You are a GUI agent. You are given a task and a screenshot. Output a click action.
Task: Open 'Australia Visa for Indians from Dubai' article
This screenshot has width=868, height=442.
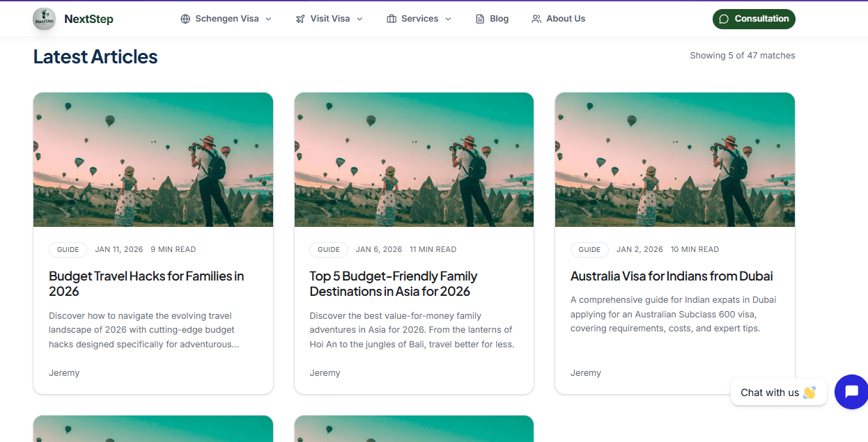672,276
